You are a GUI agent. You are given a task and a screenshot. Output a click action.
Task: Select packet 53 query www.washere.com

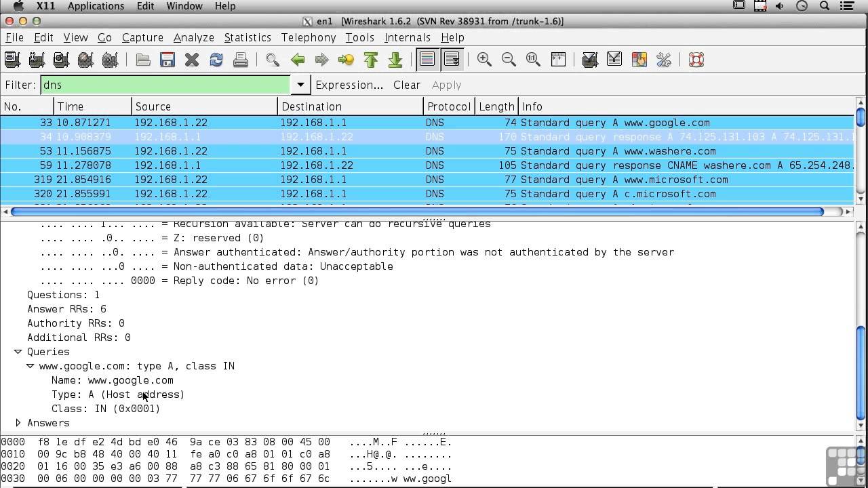(427, 151)
